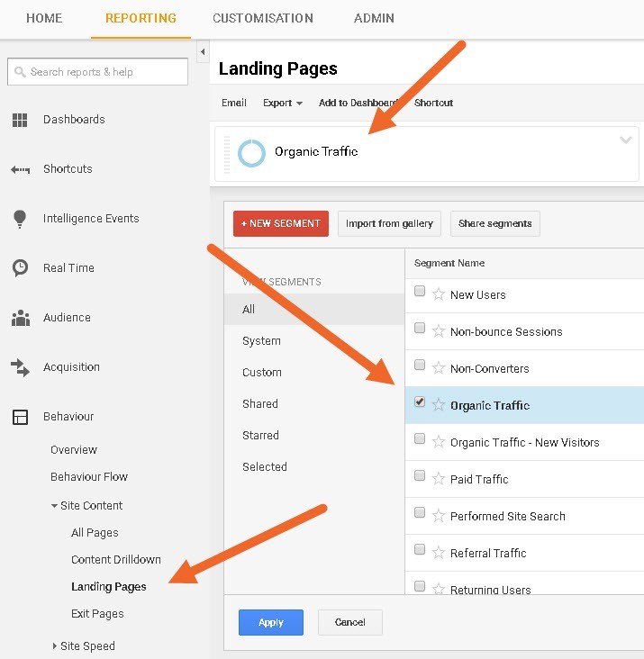This screenshot has height=659, width=644.
Task: Open Dashboards via its grid icon
Action: coord(20,120)
